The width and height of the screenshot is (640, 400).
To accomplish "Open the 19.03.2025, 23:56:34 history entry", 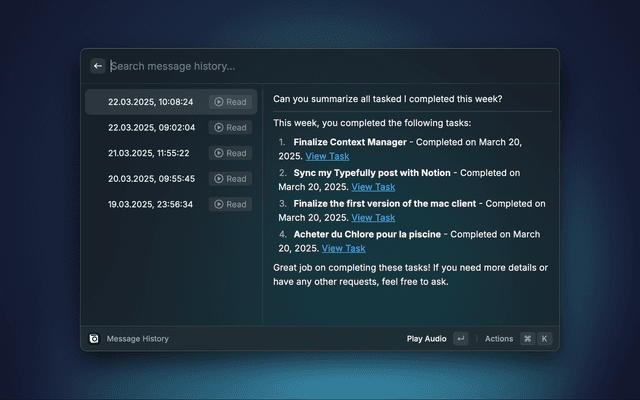I will [151, 204].
